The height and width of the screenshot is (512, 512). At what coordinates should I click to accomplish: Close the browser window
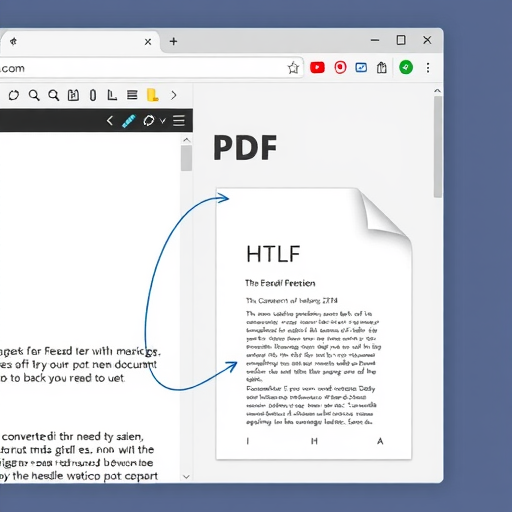pyautogui.click(x=427, y=40)
